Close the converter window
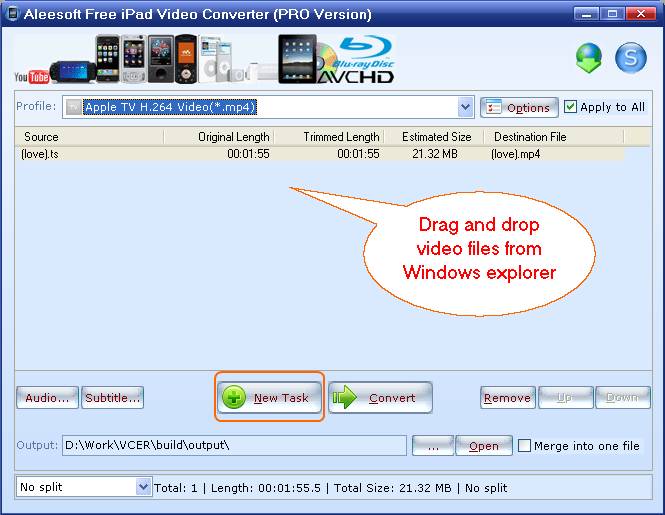The width and height of the screenshot is (665, 515). (641, 14)
